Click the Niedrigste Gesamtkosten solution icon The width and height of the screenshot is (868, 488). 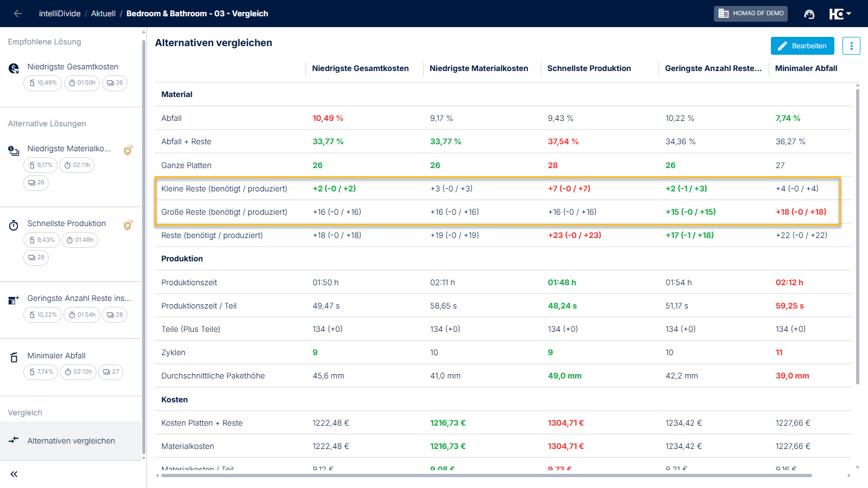[14, 68]
